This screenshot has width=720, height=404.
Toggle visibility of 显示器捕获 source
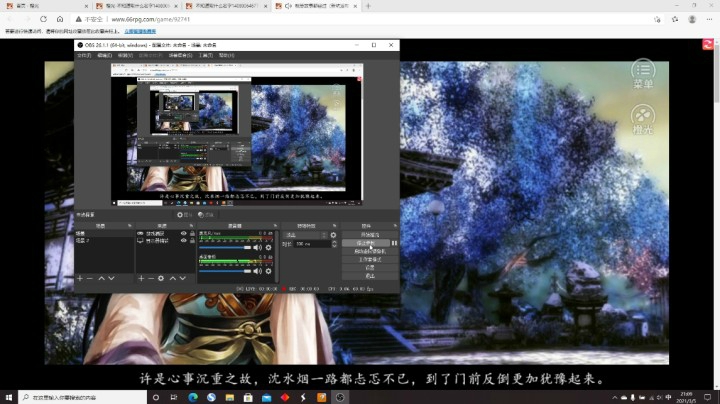coord(184,241)
